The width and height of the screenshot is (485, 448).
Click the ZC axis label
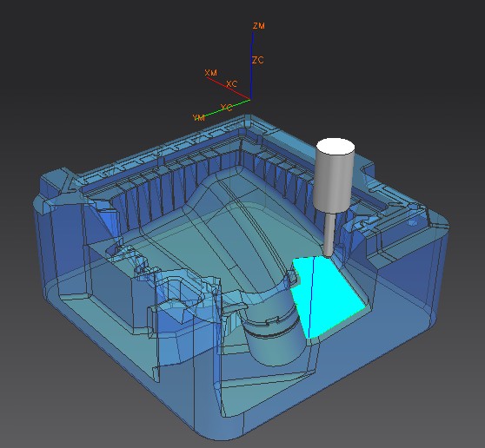click(257, 60)
